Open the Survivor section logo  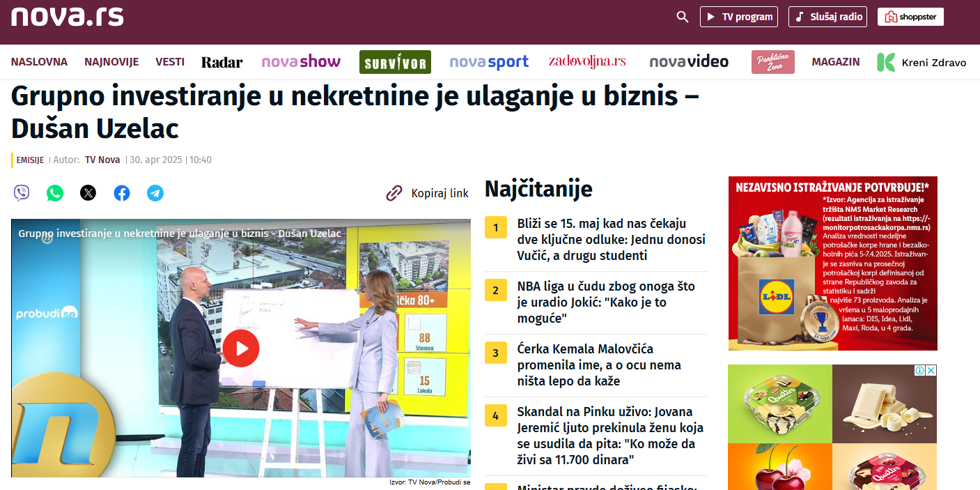click(395, 62)
